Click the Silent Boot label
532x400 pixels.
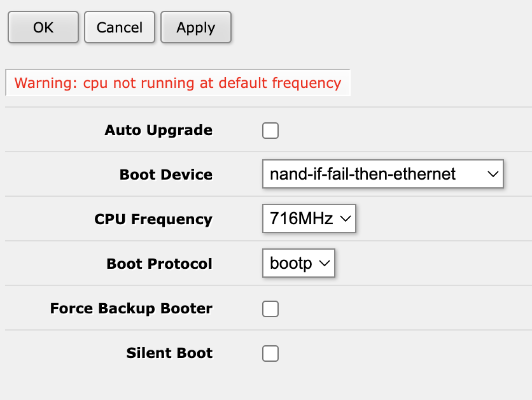click(169, 354)
